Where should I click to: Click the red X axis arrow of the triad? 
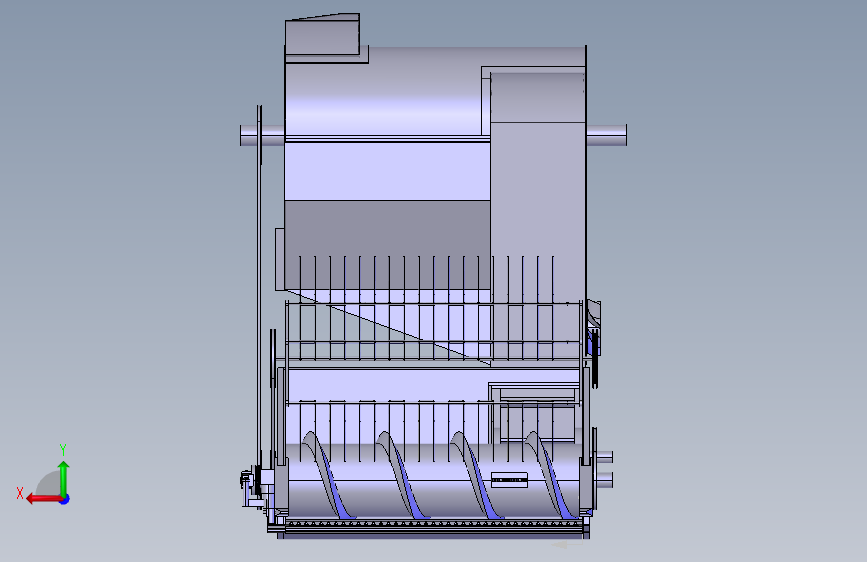[42, 499]
